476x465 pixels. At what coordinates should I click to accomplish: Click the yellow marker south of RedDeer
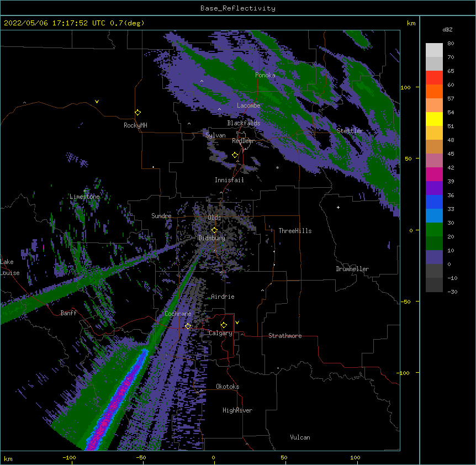(235, 155)
